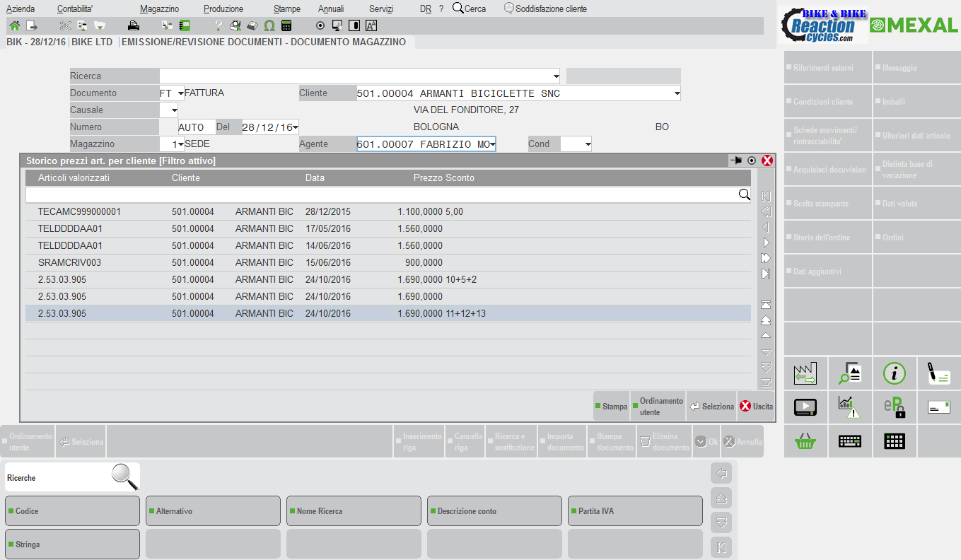Toggle the pin icon on Storico prezzi window
961x560 pixels.
(x=736, y=161)
